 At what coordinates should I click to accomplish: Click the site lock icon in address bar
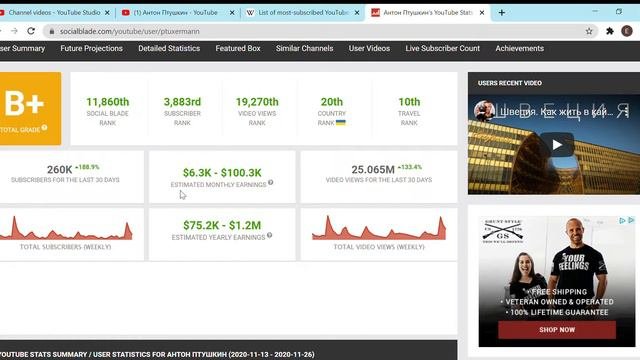pos(52,31)
